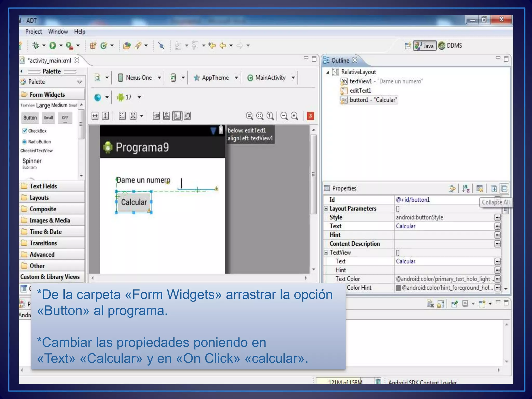
Task: Click the Debug bug icon in toolbar
Action: click(x=36, y=46)
